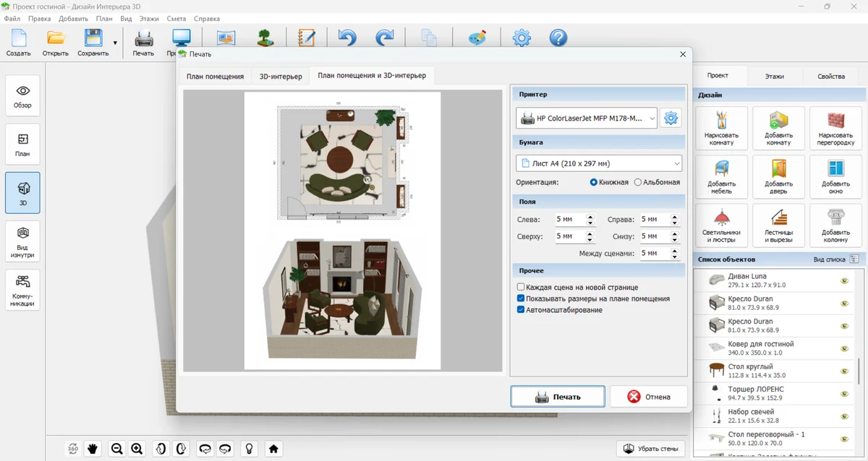Enable Каждая сцена на новой странице checkbox
The width and height of the screenshot is (868, 461).
pos(521,287)
